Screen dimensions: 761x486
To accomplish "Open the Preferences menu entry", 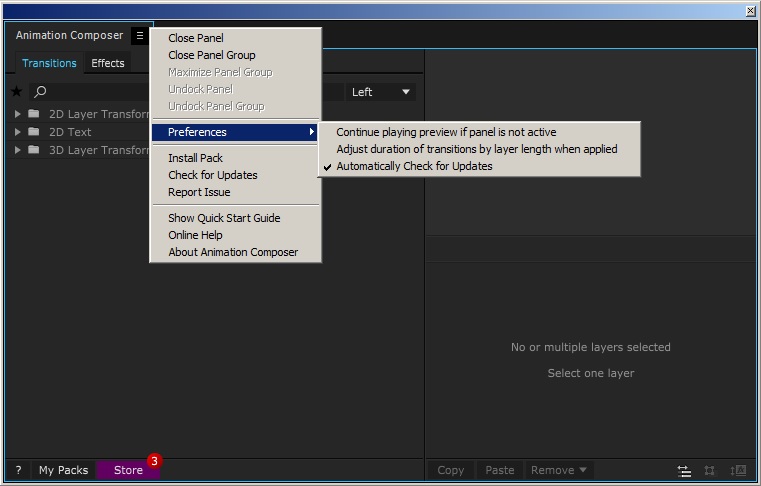I will 235,132.
